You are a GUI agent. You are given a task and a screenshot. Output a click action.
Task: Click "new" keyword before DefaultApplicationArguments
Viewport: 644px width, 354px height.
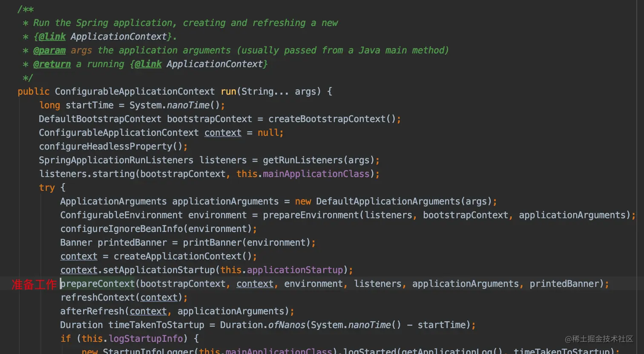click(x=303, y=201)
